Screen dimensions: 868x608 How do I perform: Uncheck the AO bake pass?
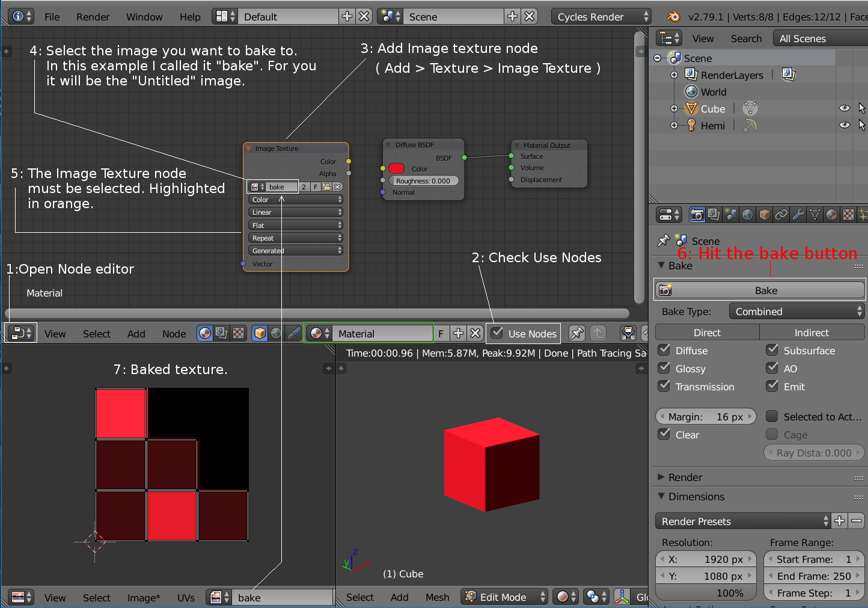click(772, 368)
